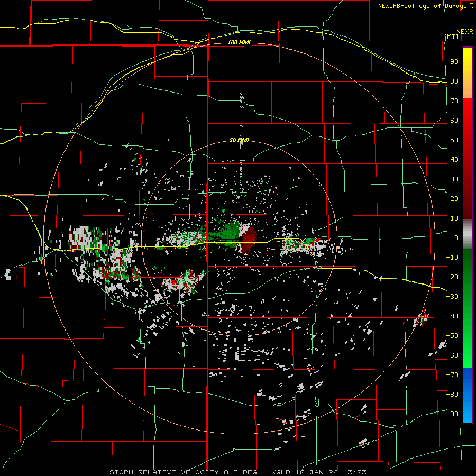The height and width of the screenshot is (476, 476).
Task: Click the NEXR label above the color scale
Action: pos(465,32)
